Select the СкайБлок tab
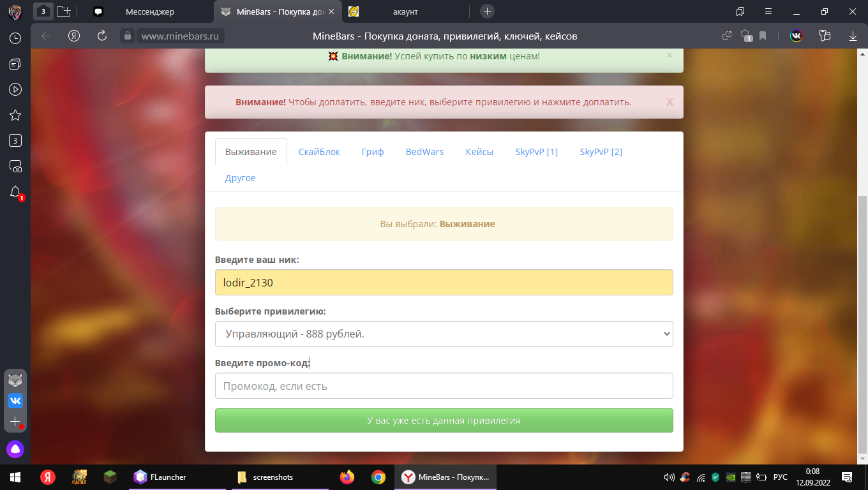868x490 pixels. click(x=319, y=152)
